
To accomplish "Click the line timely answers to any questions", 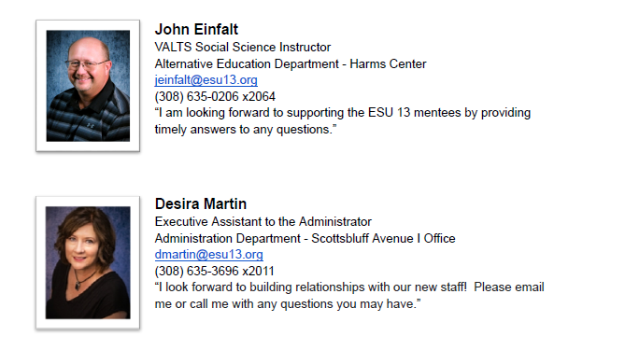I will pos(246,130).
